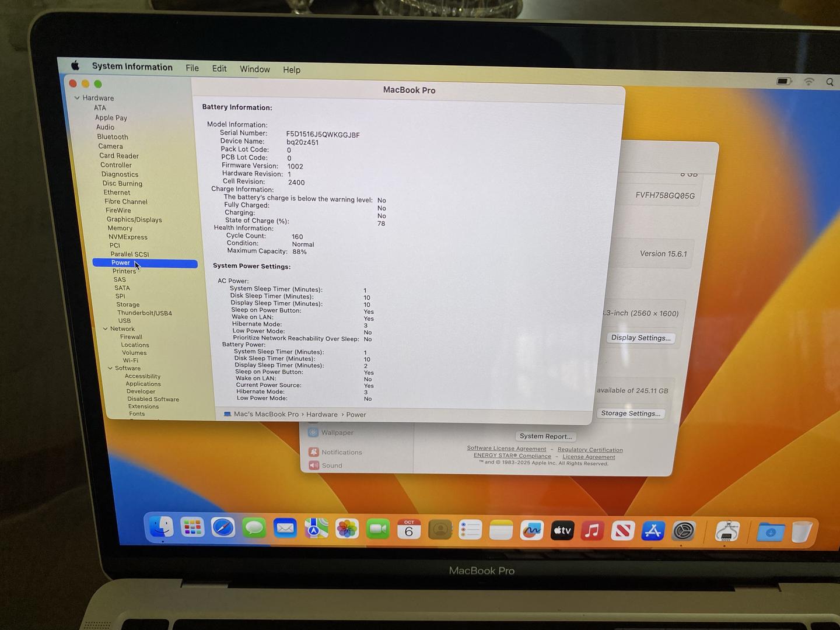Collapse the Hardware section in the sidebar tree
The image size is (840, 630).
(77, 97)
